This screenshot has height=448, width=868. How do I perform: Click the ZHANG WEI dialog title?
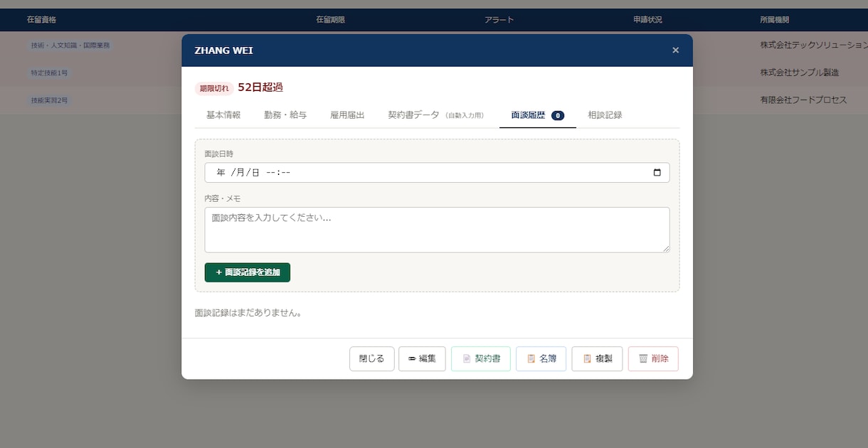[x=223, y=50]
